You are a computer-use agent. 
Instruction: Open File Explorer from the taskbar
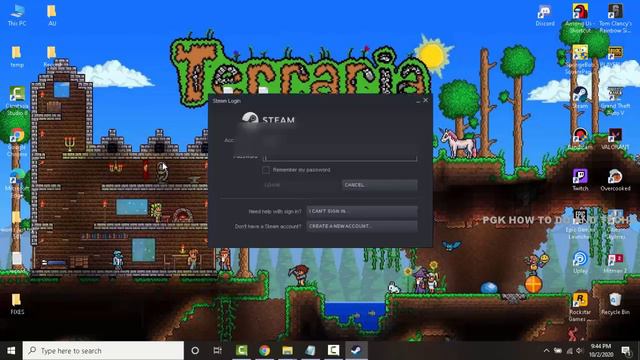click(287, 350)
